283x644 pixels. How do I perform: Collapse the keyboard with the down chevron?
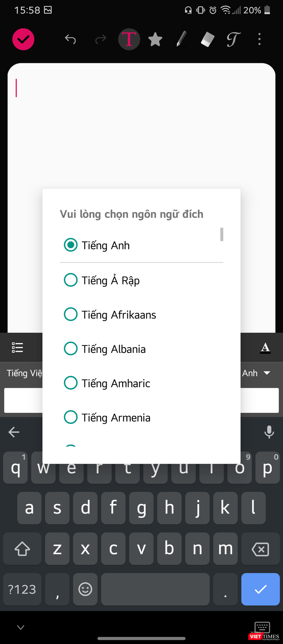(x=20, y=627)
